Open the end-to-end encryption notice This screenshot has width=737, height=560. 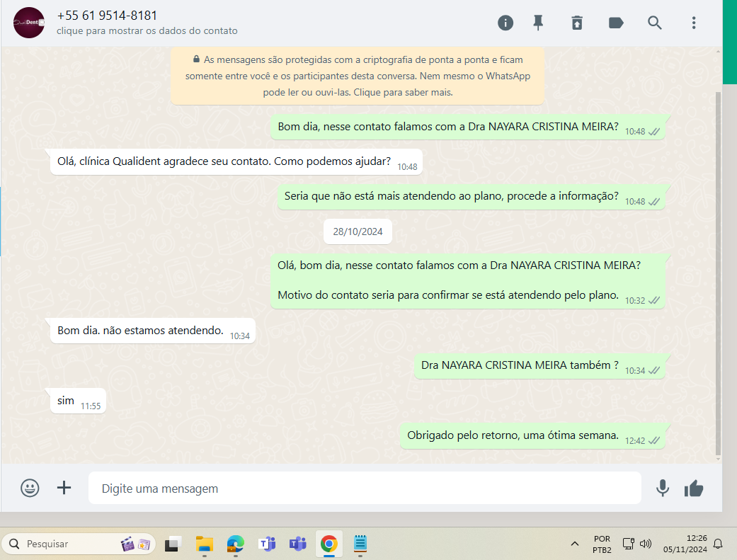coord(358,76)
